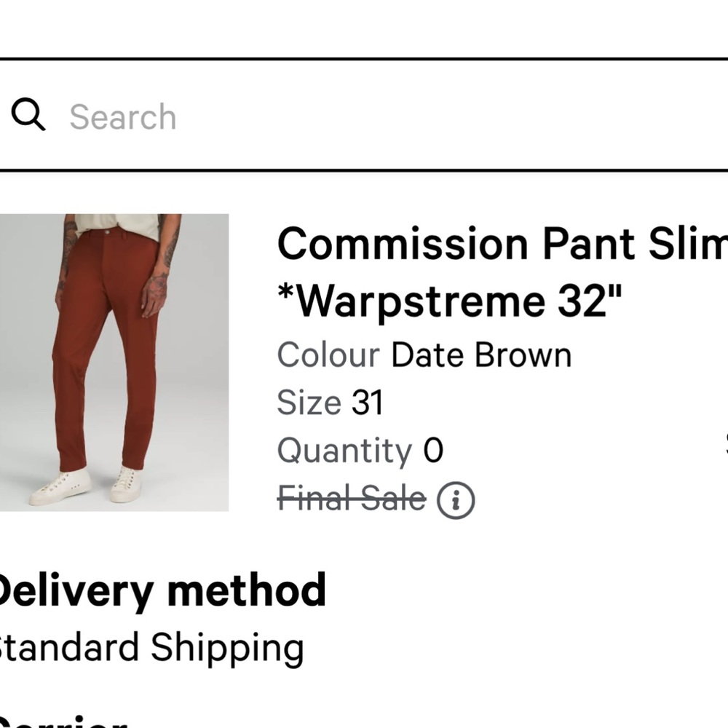
Task: Select the magnifying glass to start searching
Action: [29, 115]
